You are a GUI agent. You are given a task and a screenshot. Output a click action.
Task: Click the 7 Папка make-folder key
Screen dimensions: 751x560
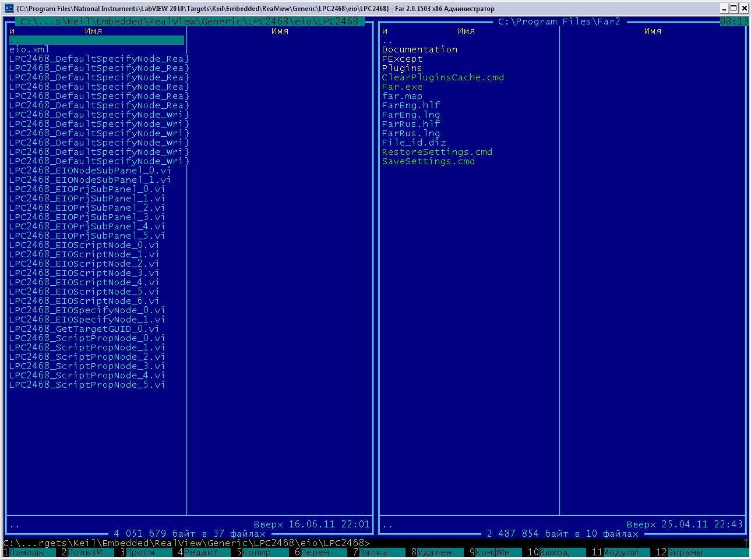[373, 552]
